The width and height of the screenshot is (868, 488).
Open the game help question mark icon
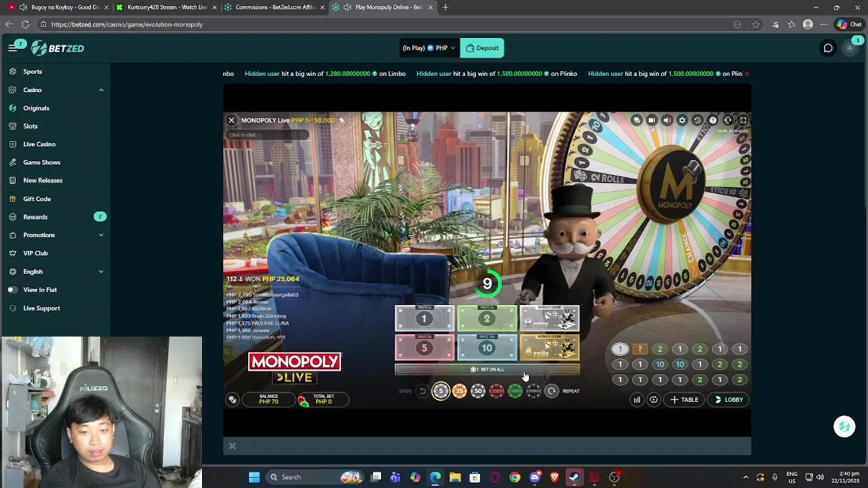tap(713, 120)
